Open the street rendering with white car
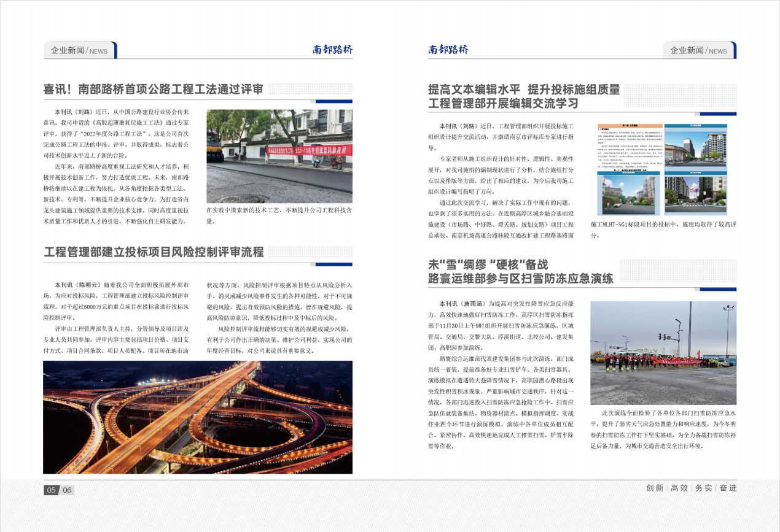The image size is (780, 532). point(628,193)
